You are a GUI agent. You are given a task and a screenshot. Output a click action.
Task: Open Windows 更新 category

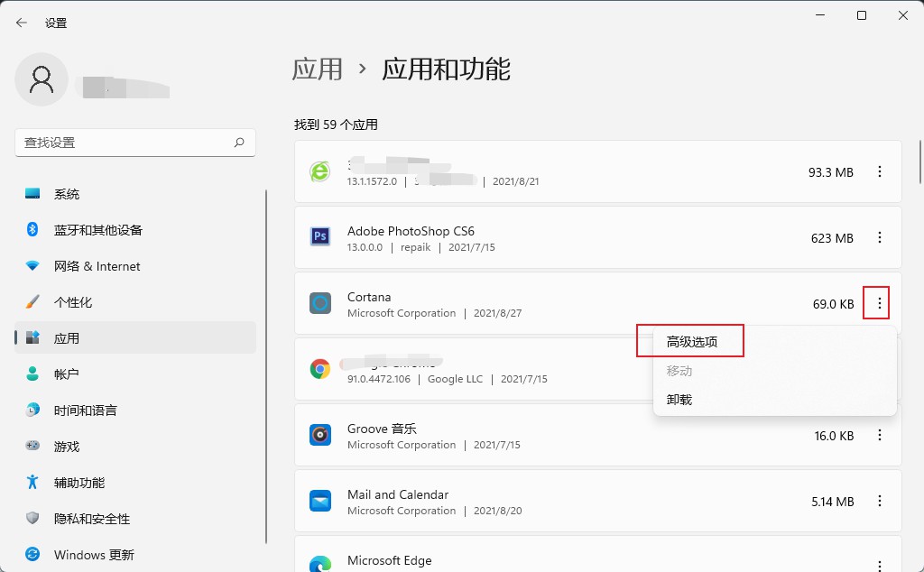pos(135,555)
